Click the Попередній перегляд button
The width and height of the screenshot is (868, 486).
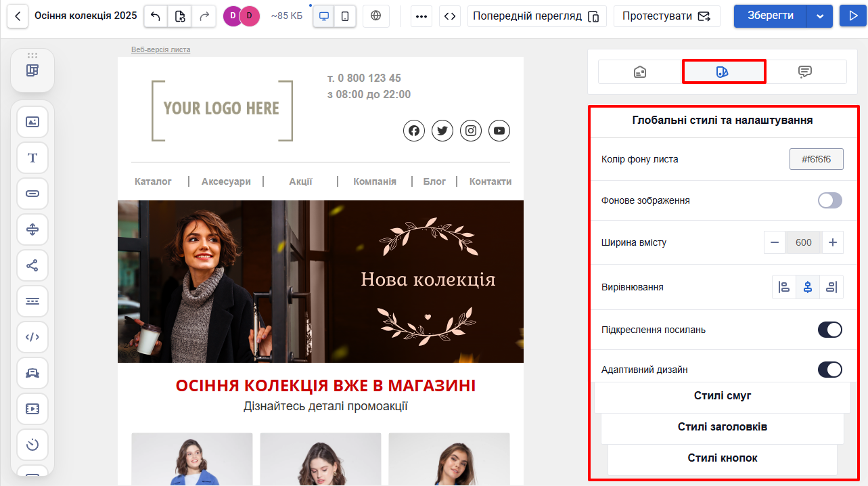pyautogui.click(x=536, y=16)
